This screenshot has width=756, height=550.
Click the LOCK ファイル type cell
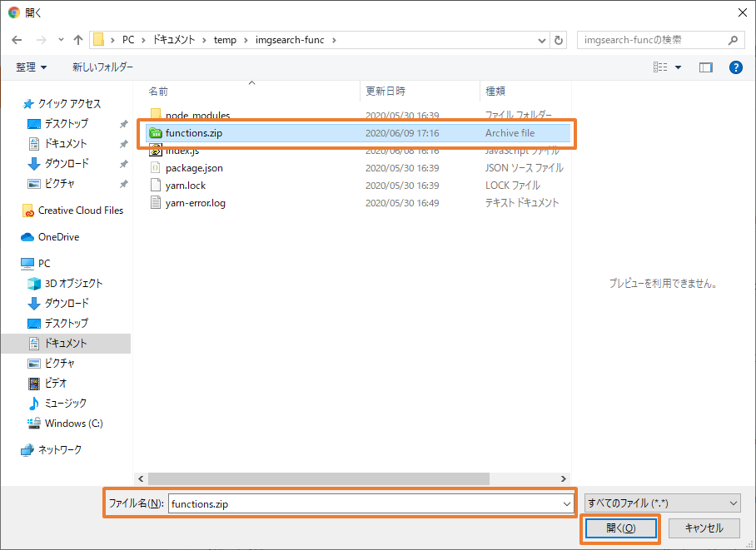[x=513, y=185]
